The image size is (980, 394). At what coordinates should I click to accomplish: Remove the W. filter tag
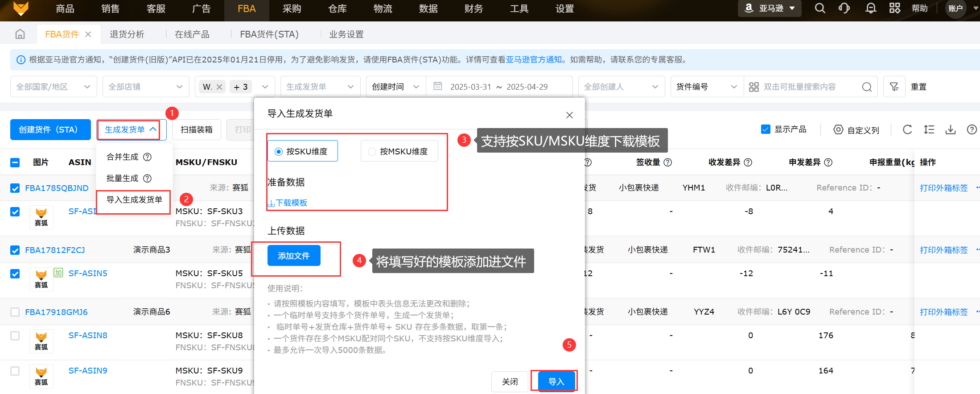click(x=219, y=87)
